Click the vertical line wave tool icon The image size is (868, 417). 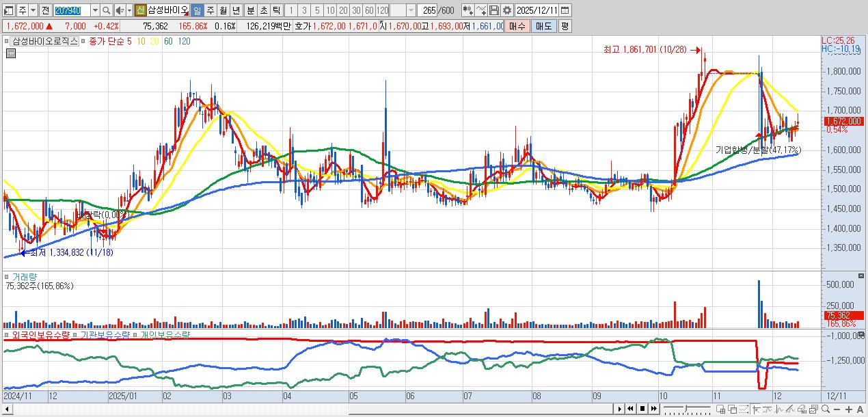(778, 409)
